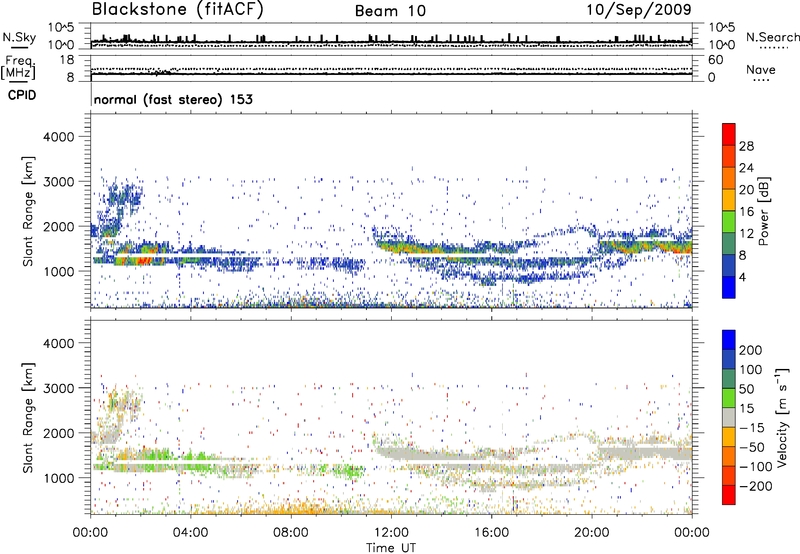Click the '-50' label on the velocity colorbar

pos(752,447)
